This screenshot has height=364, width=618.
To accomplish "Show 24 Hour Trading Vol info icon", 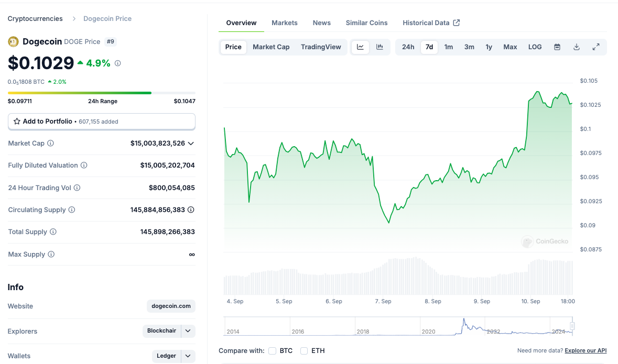I will point(77,188).
